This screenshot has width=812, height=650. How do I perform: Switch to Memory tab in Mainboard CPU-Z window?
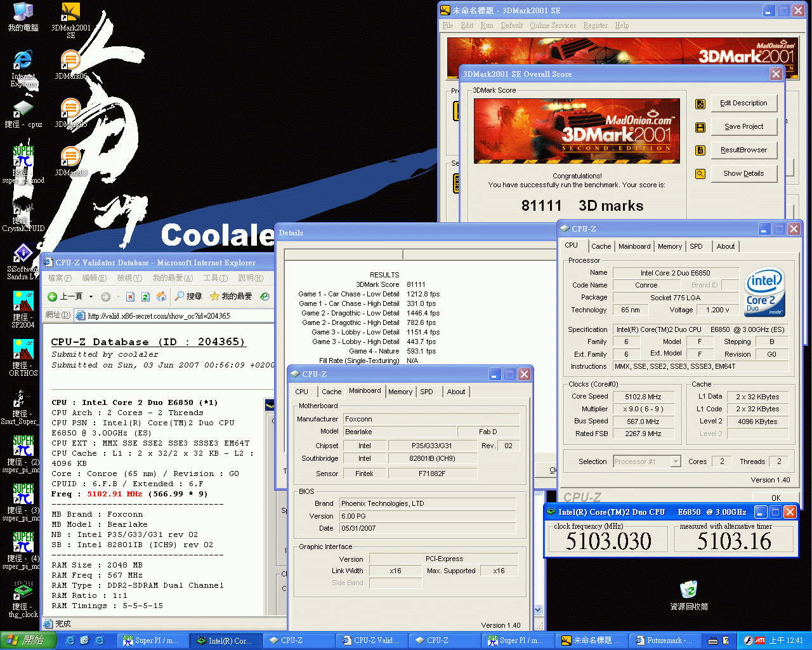point(400,392)
